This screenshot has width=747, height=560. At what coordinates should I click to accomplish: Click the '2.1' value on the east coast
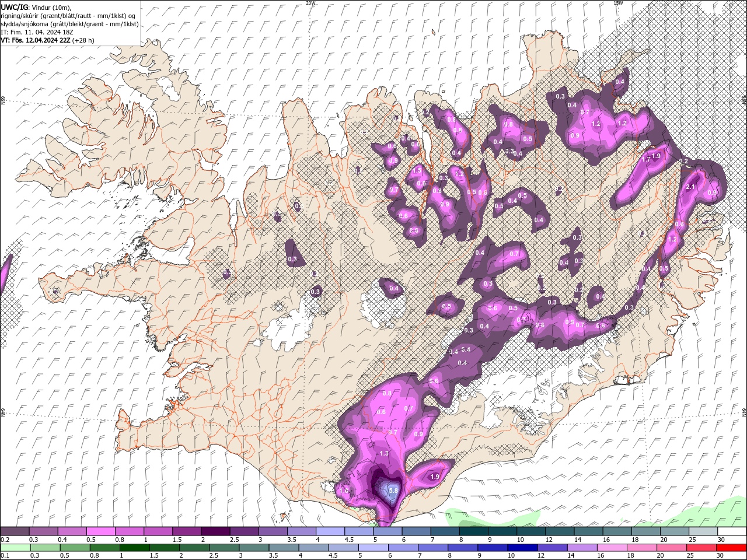(x=690, y=187)
